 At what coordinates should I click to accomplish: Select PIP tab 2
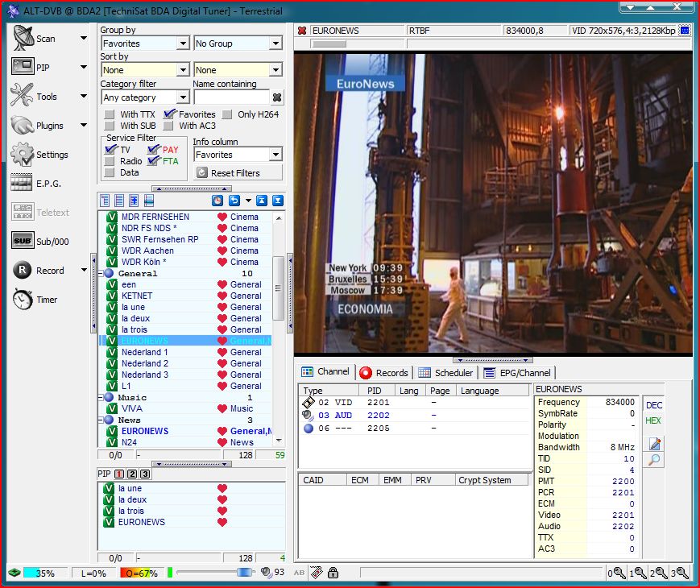pos(132,474)
